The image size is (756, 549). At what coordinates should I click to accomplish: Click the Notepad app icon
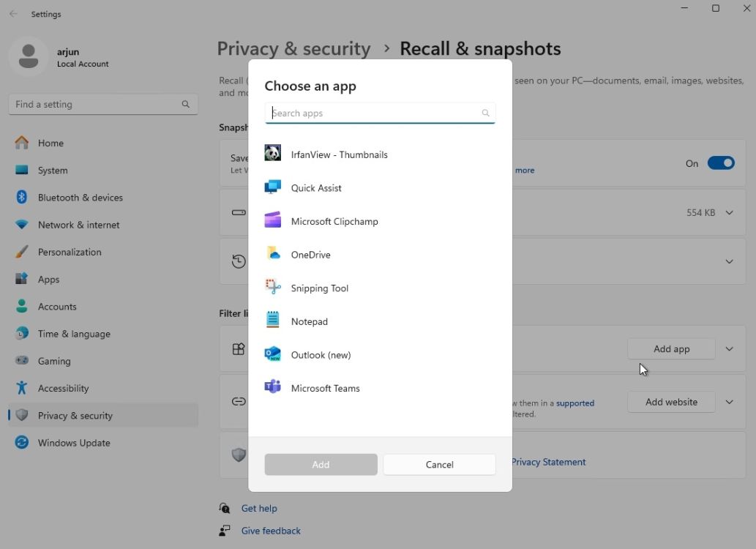click(x=272, y=321)
